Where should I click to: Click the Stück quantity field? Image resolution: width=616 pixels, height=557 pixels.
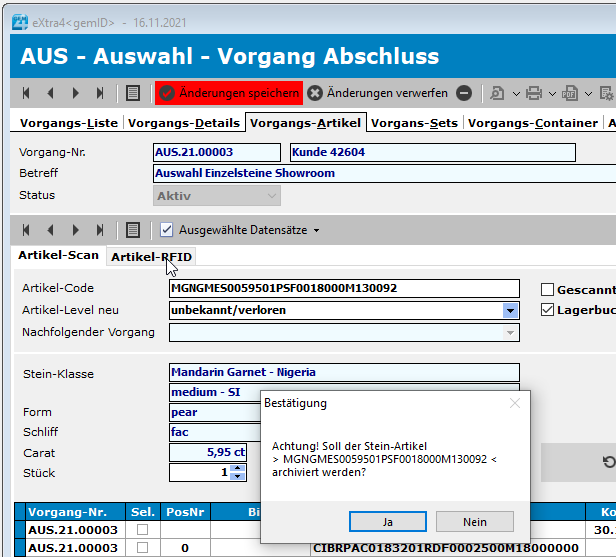click(200, 473)
